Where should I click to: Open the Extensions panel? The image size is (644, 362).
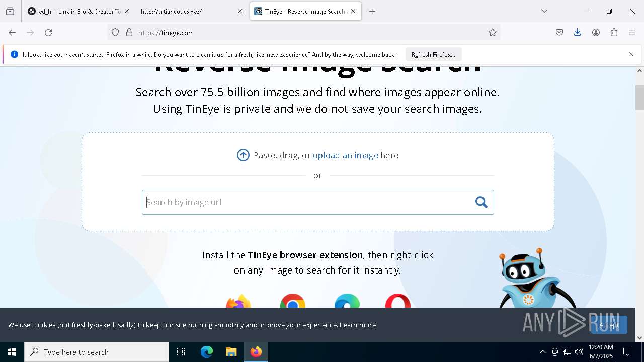click(614, 33)
